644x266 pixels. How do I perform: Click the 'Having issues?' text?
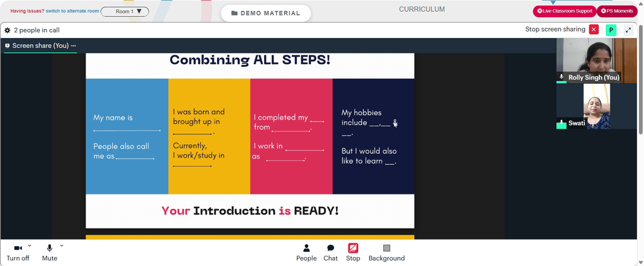point(27,11)
